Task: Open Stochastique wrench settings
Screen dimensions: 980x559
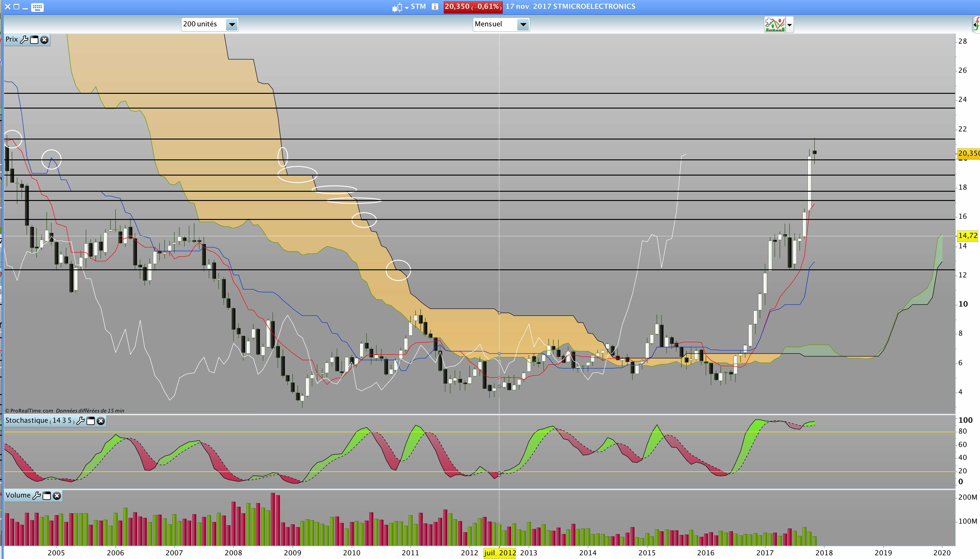Action: click(x=81, y=421)
